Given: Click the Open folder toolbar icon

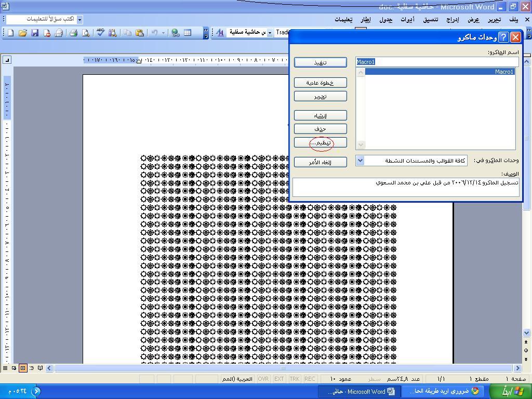Looking at the screenshot, I should 23,33.
